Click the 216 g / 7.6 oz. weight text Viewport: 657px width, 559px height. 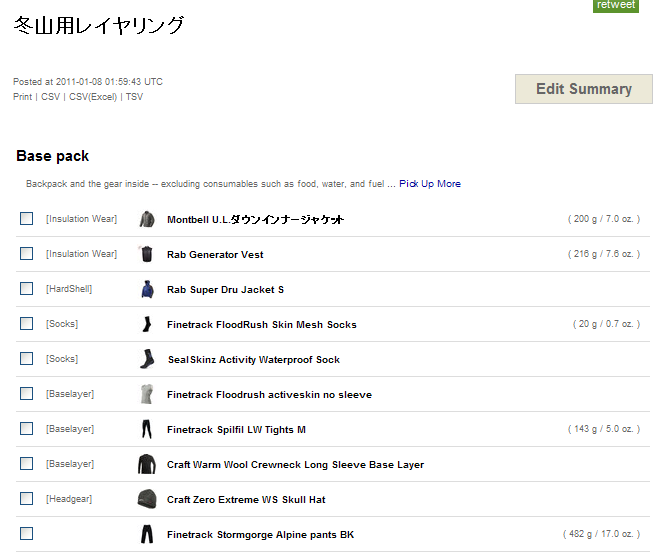click(x=604, y=254)
